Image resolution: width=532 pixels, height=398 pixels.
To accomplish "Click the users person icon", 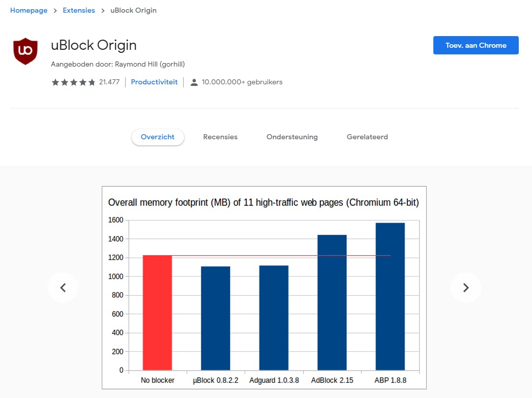I will pyautogui.click(x=194, y=82).
